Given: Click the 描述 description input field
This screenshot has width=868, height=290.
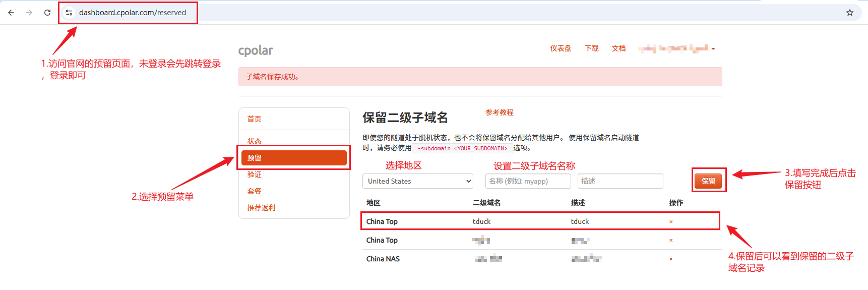Looking at the screenshot, I should click(620, 181).
